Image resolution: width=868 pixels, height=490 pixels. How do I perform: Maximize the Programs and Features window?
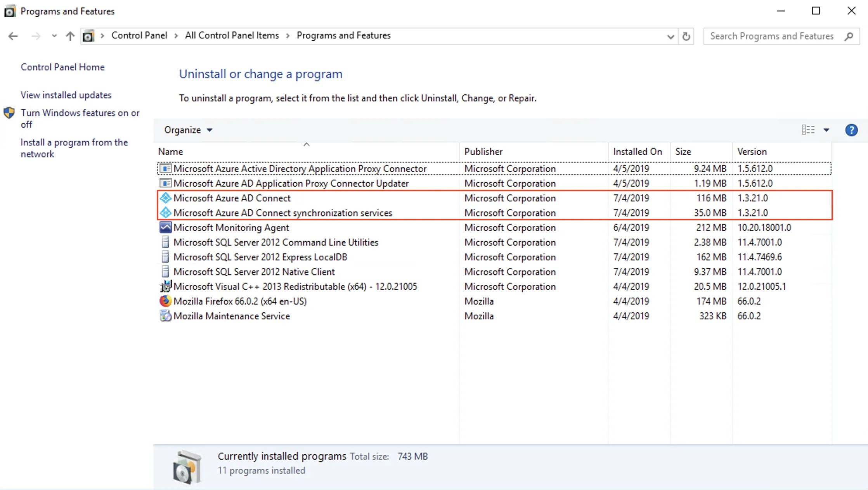point(816,11)
